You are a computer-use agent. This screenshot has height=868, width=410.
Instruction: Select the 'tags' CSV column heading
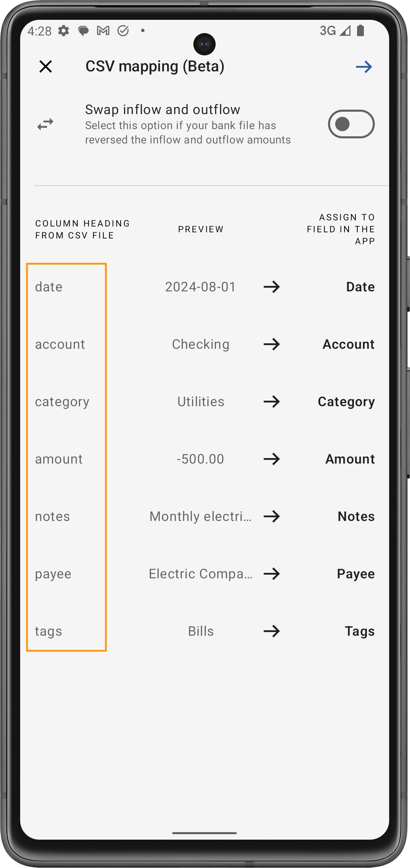point(49,631)
